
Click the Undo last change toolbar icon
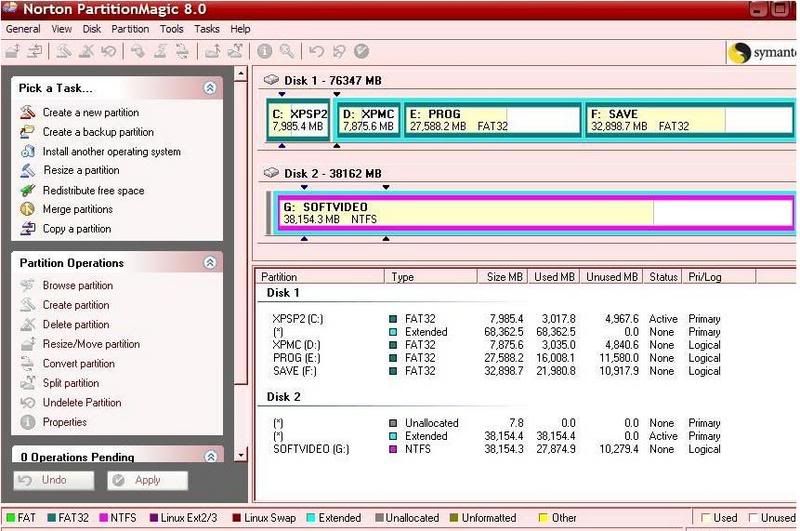coord(316,51)
